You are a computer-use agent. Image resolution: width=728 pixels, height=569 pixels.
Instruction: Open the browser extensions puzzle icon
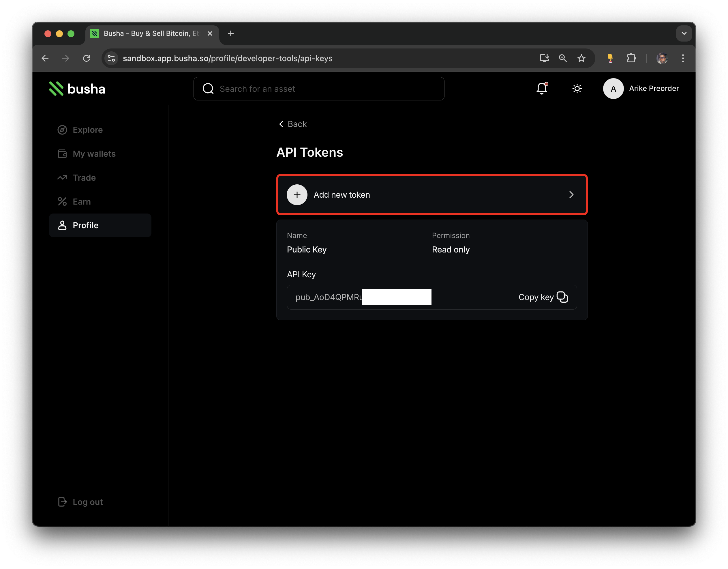pos(631,58)
